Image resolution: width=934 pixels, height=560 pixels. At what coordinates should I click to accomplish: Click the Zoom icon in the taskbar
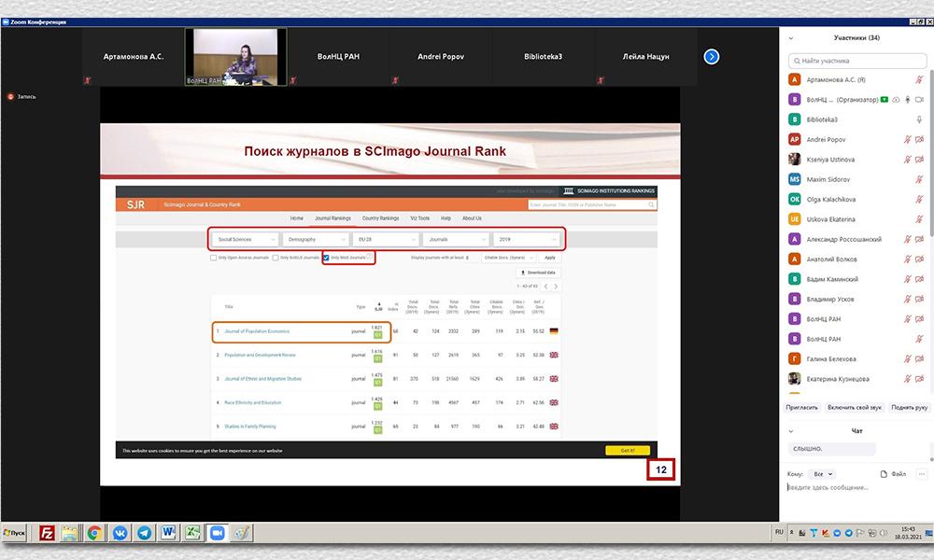click(218, 533)
